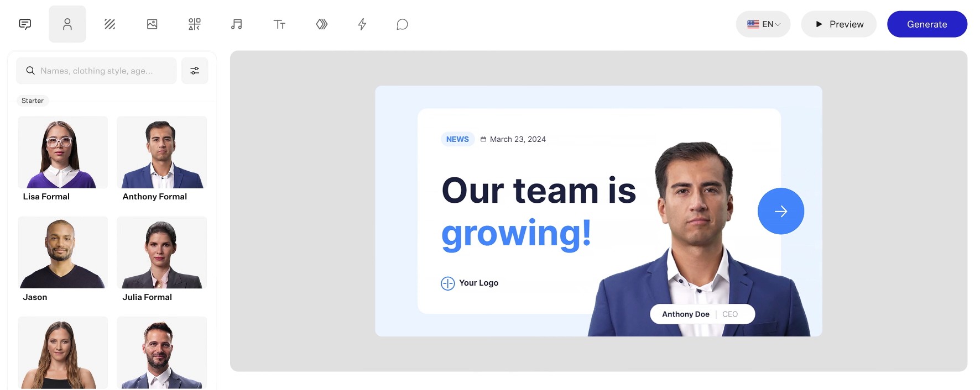
Task: Click the Jason name label
Action: click(35, 297)
